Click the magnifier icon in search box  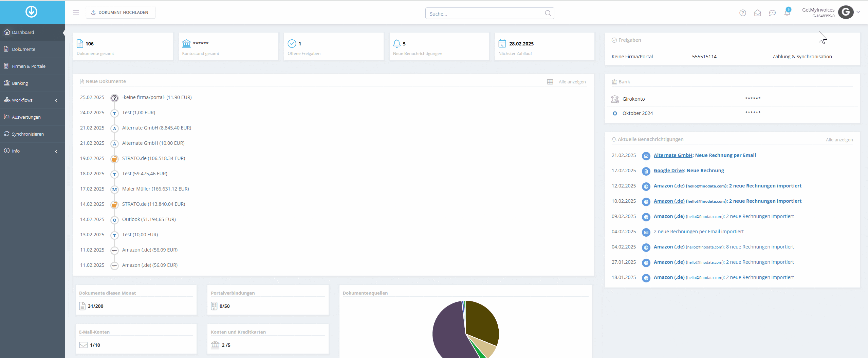[548, 13]
